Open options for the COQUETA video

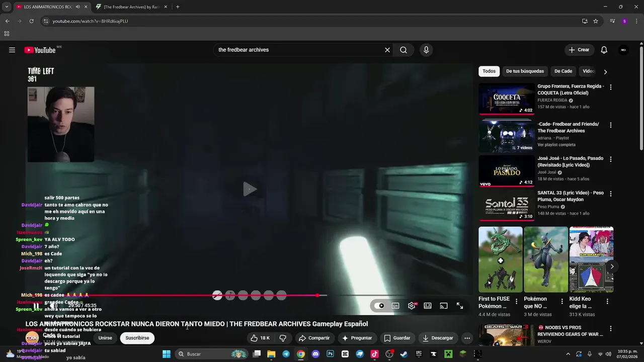(611, 87)
